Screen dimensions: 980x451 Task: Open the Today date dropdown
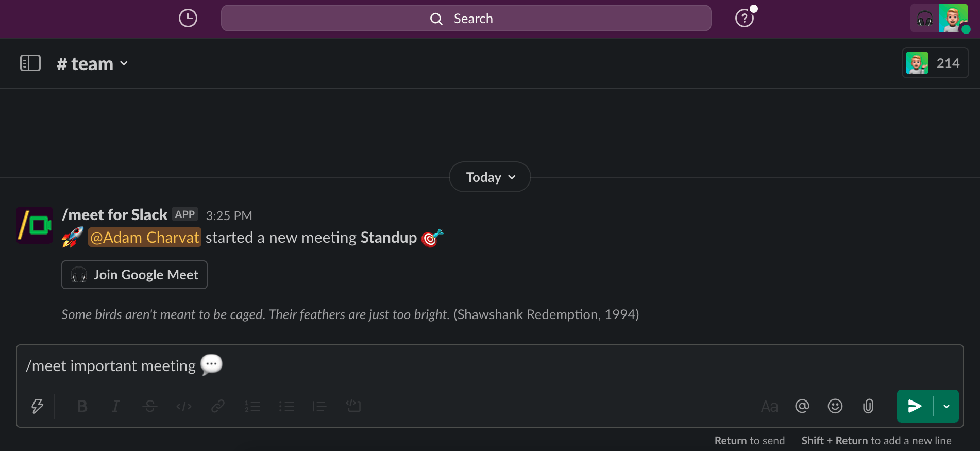pos(490,177)
